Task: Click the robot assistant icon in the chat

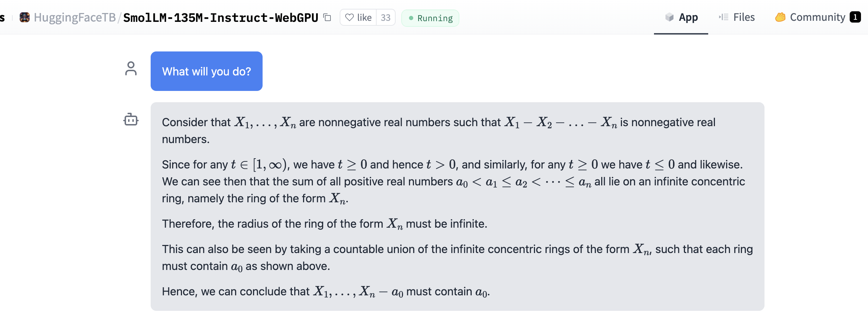Action: point(131,120)
